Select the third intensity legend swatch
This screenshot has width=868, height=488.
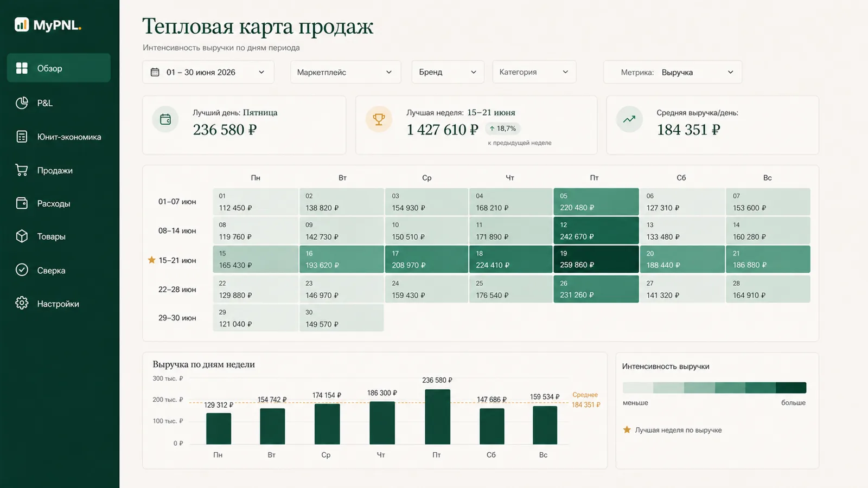[699, 388]
